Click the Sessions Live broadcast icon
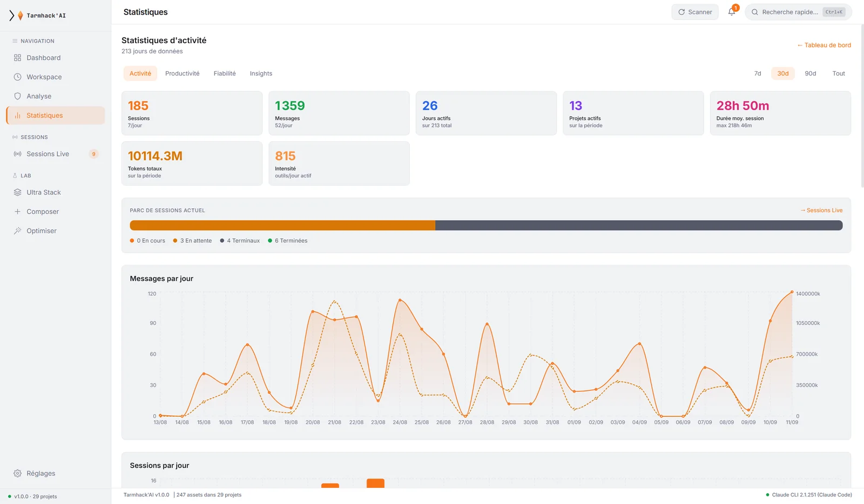 [17, 154]
